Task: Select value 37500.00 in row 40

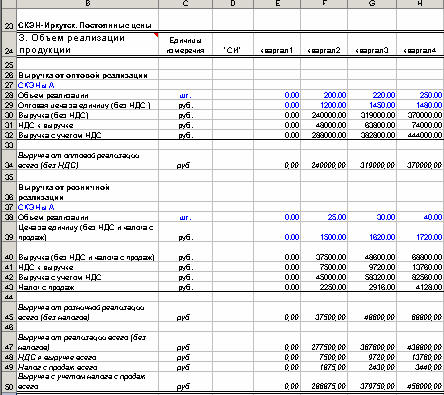Action: coord(331,257)
